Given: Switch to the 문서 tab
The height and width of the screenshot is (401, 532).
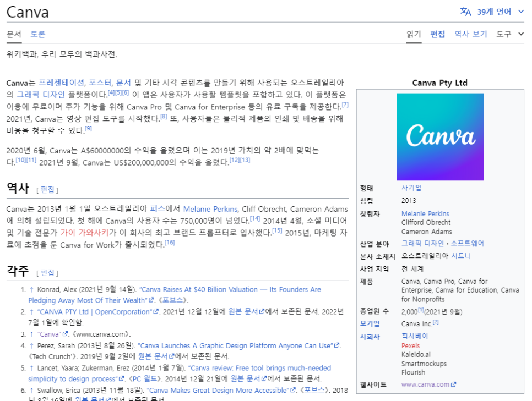Looking at the screenshot, I should coord(14,34).
